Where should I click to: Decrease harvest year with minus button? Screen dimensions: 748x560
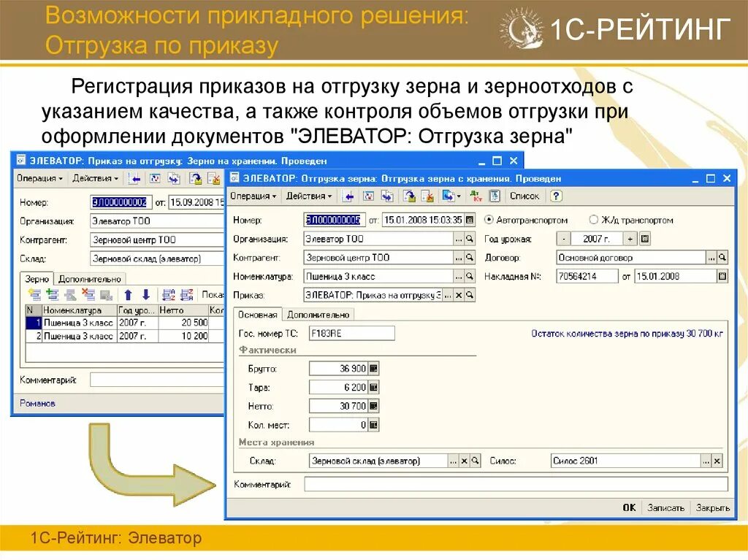563,239
